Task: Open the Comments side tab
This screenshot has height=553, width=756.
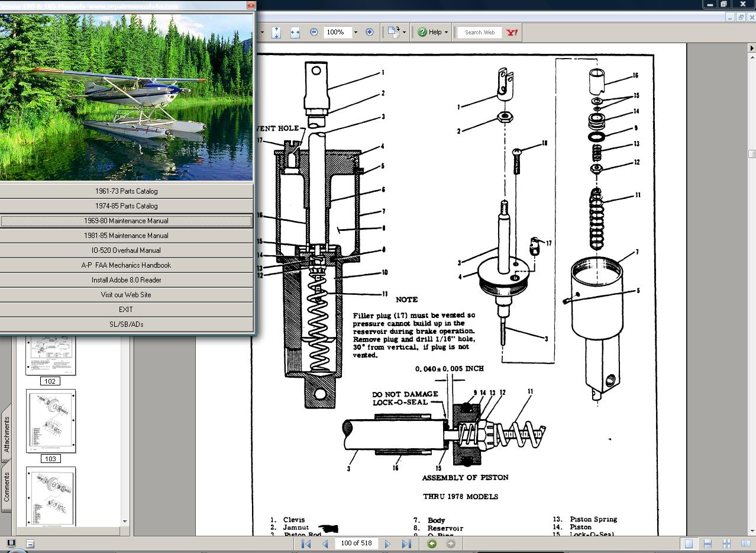Action: [7, 487]
